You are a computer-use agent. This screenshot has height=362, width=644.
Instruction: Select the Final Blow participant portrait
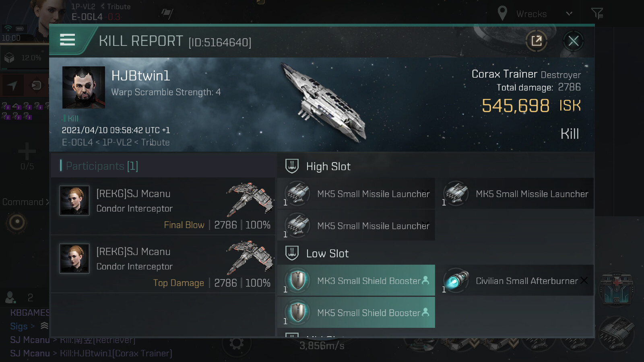coord(74,200)
